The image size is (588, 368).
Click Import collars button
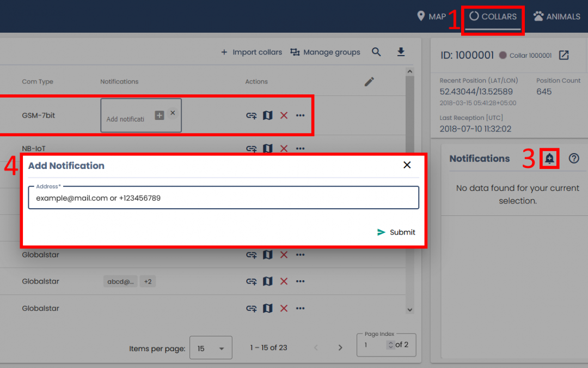pos(252,52)
